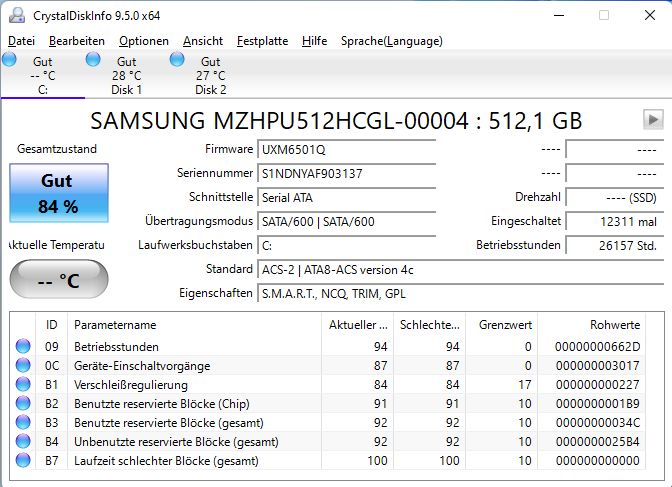Click raw value 000000000227
Image resolution: width=672 pixels, height=487 pixels.
597,385
